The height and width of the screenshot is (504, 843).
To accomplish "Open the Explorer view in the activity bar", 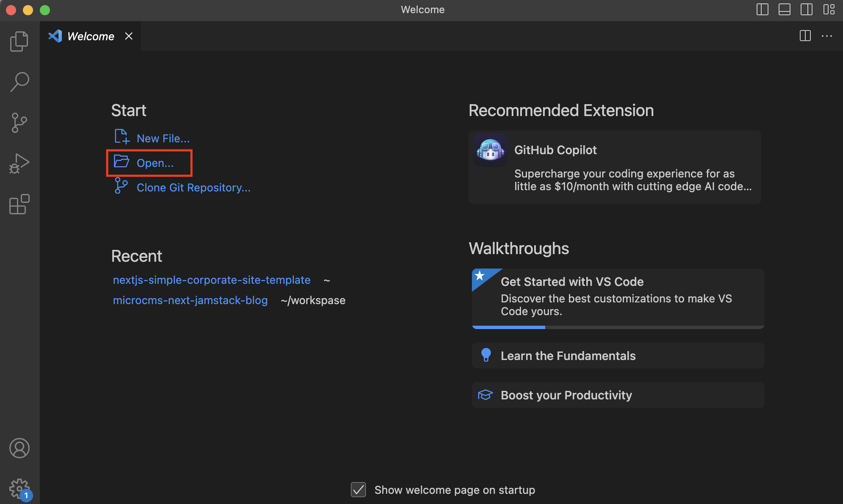I will (x=19, y=41).
